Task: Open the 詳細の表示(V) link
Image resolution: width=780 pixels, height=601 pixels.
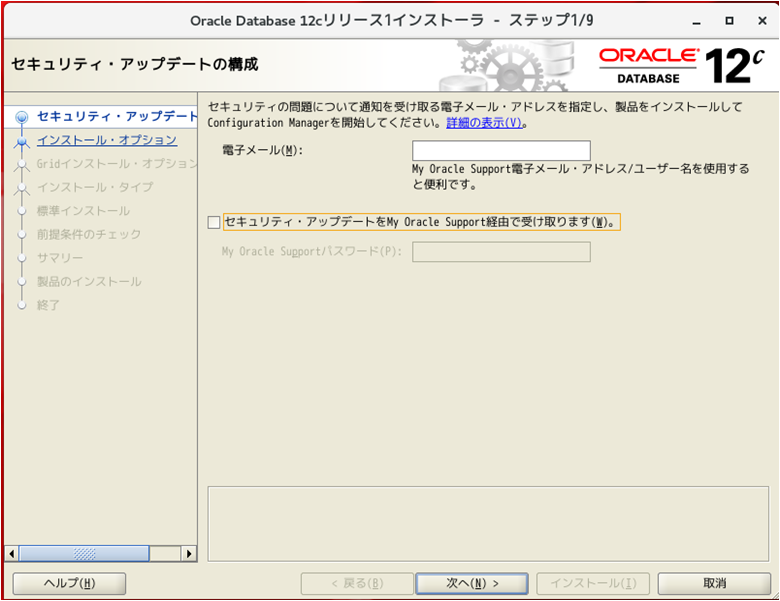Action: click(x=484, y=122)
